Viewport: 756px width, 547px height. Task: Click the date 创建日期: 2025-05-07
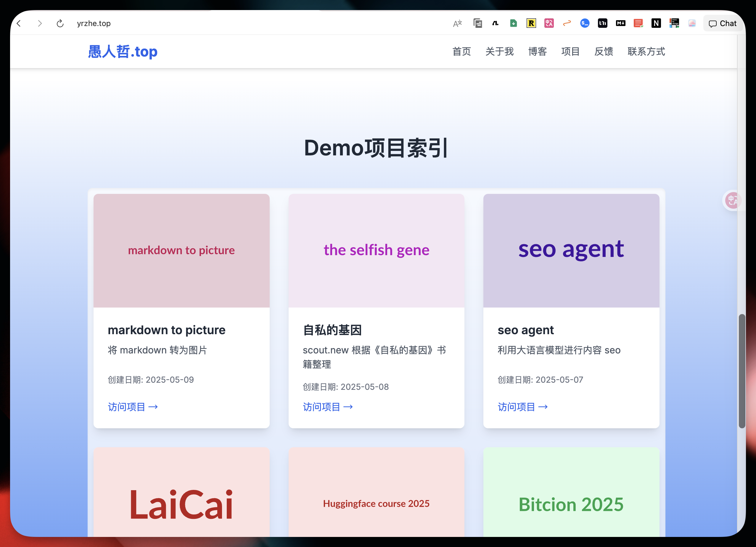point(540,380)
